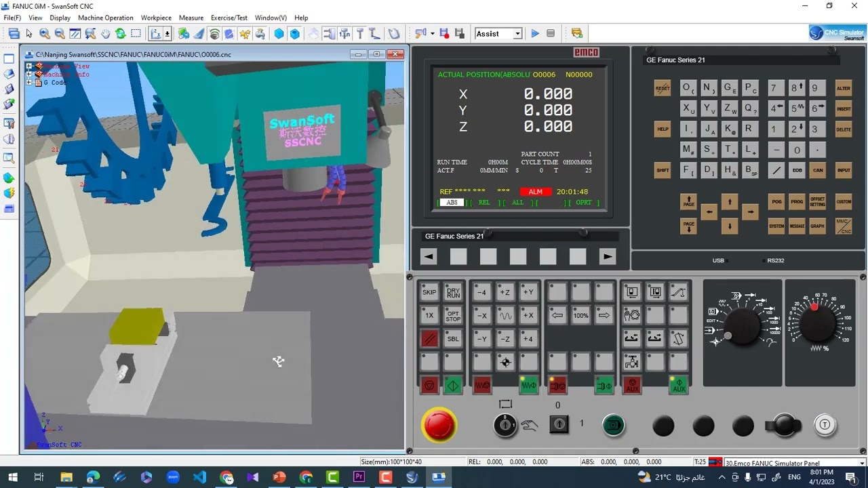
Task: Run program with the blue play icon
Action: [535, 33]
